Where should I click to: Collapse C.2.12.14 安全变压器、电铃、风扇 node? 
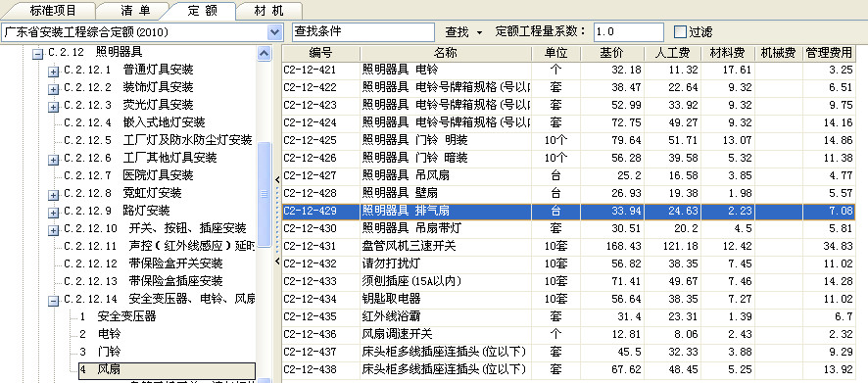click(53, 301)
